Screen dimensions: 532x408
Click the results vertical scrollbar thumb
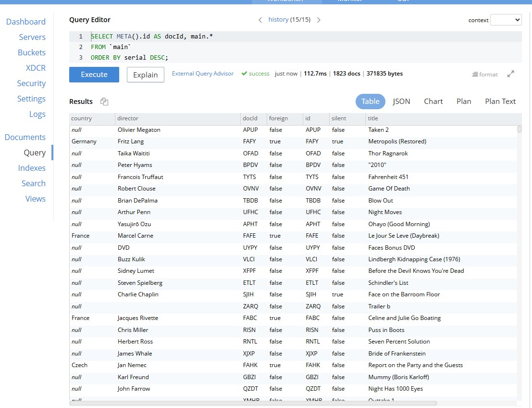519,129
